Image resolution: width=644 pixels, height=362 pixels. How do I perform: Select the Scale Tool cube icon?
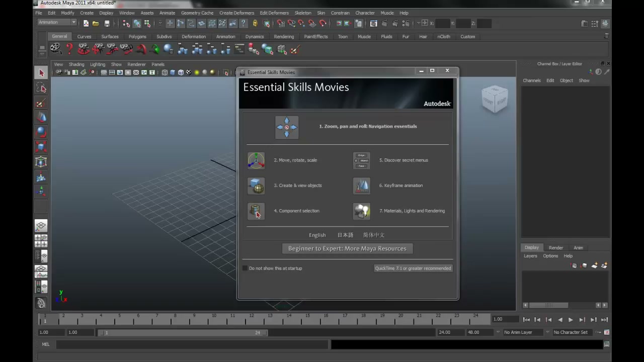pyautogui.click(x=41, y=147)
